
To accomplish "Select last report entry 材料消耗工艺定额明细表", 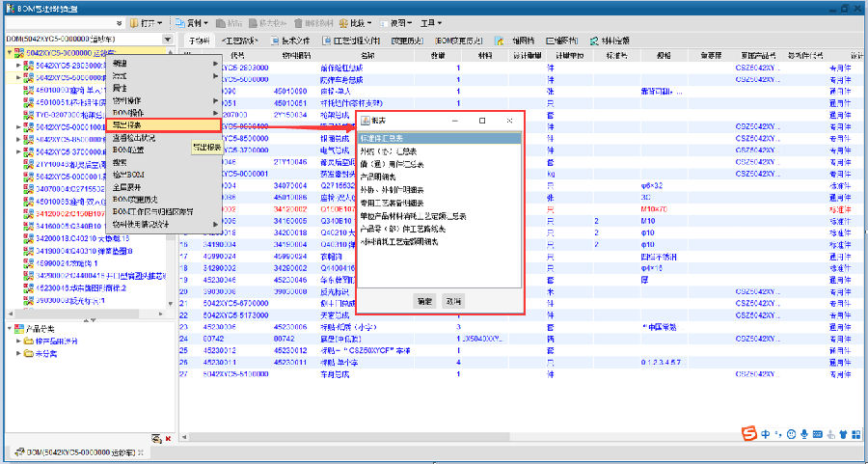I will pos(440,241).
